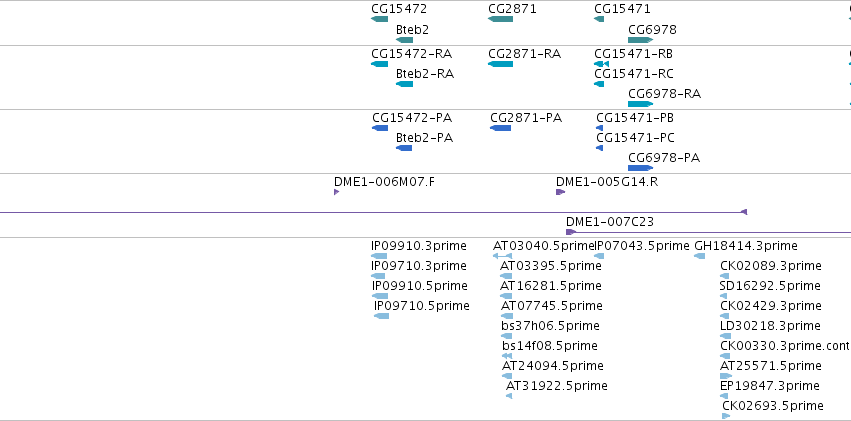Viewport: 851px width, 421px height.
Task: Select the bs37h06.5prime EST glyph
Action: tap(507, 336)
